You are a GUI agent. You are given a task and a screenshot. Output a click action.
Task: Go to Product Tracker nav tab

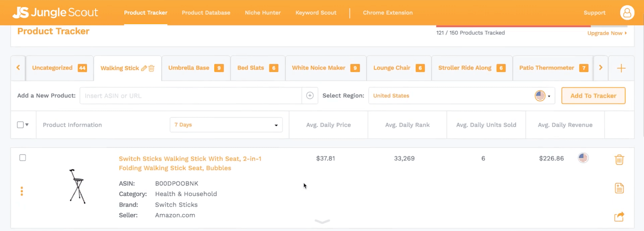(146, 13)
